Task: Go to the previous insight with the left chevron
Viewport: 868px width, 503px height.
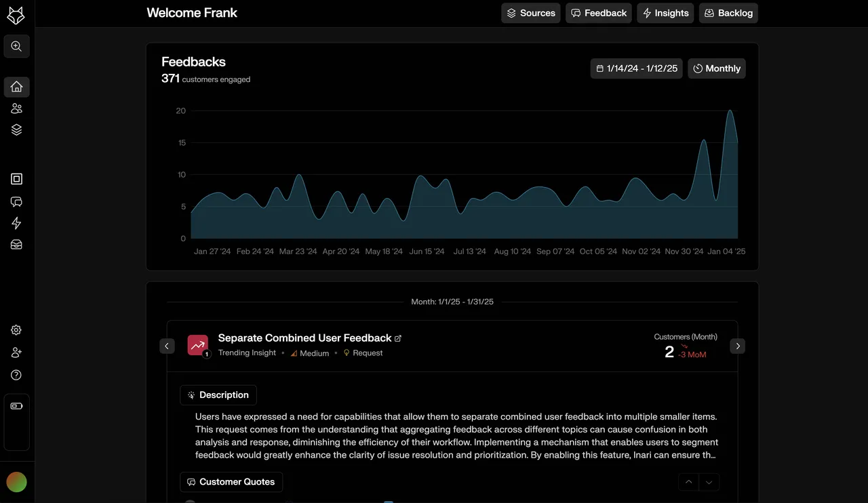Action: point(167,346)
